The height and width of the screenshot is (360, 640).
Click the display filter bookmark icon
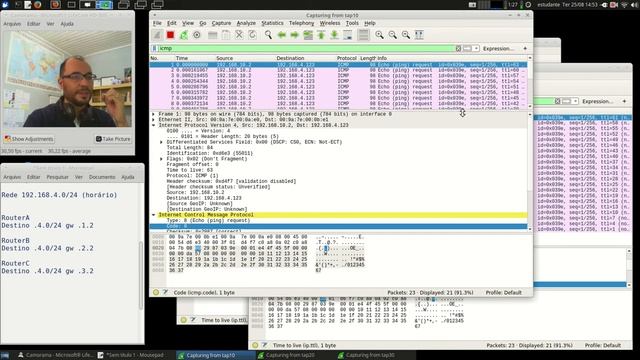pyautogui.click(x=154, y=49)
